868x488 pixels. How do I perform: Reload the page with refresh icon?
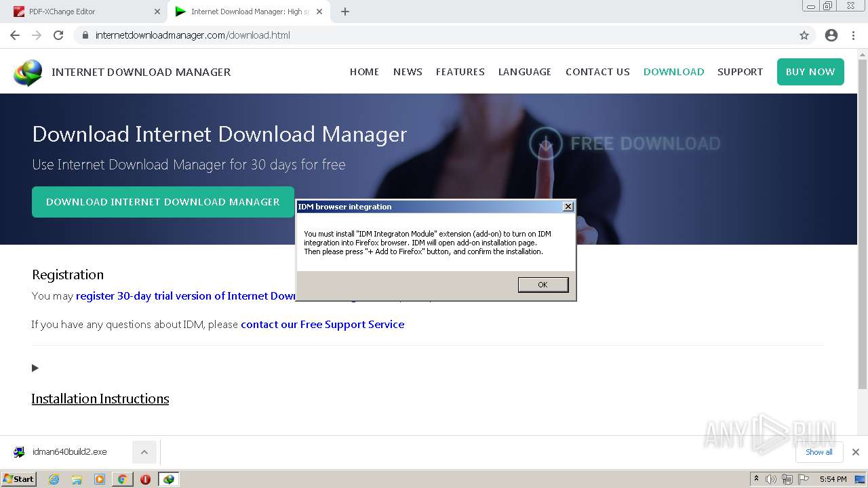[x=58, y=35]
